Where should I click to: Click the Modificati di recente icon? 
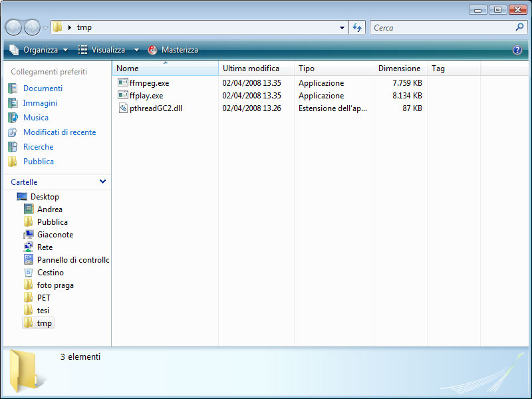pos(13,132)
